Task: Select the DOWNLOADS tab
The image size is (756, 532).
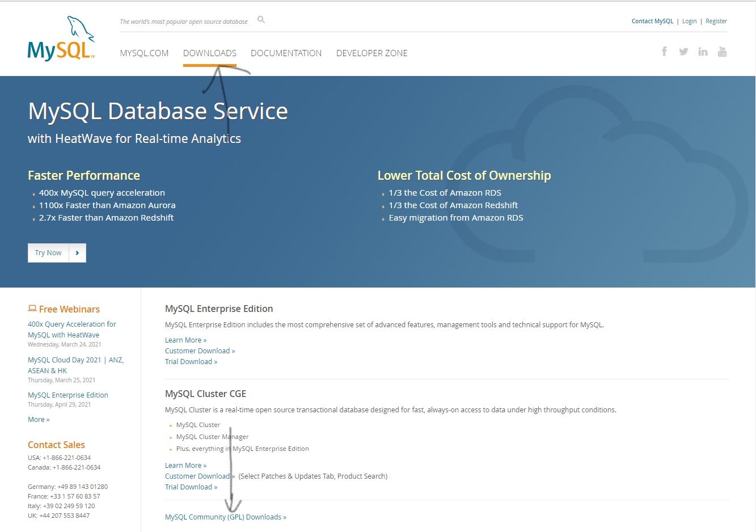Action: (x=210, y=53)
